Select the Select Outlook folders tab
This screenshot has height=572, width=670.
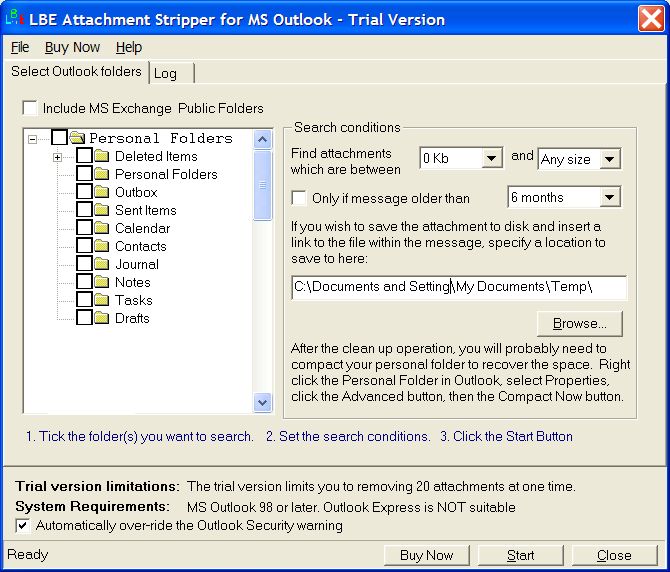pos(76,71)
